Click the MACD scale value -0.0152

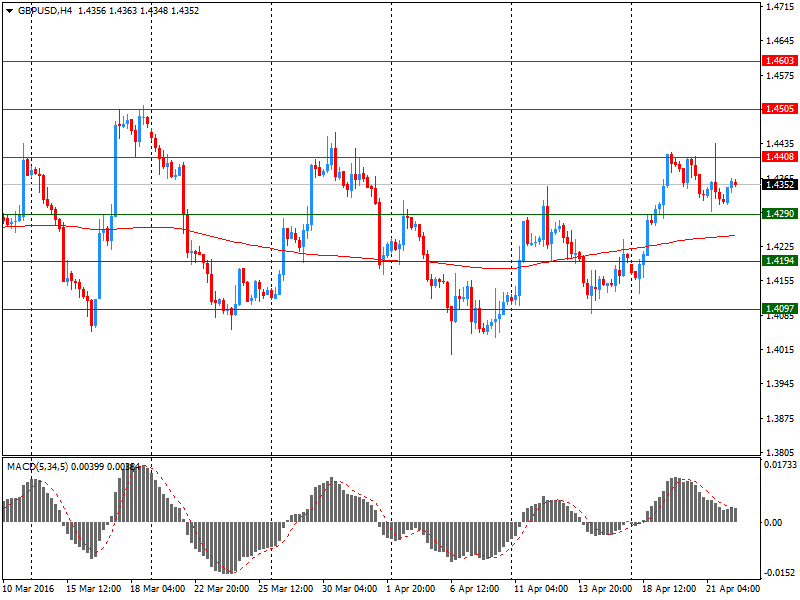point(780,572)
